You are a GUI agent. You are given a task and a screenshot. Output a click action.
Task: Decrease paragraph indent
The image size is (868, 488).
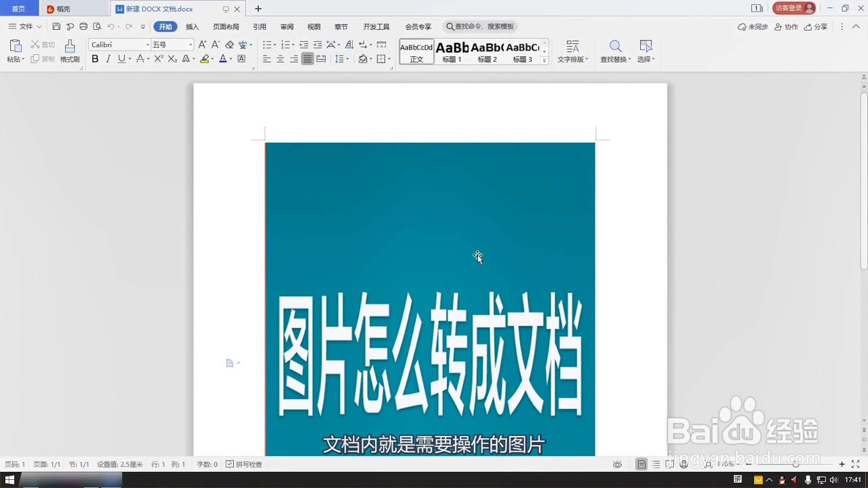pyautogui.click(x=304, y=44)
